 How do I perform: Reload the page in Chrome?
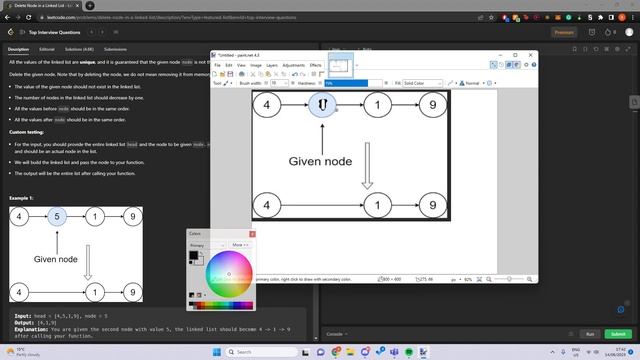(28, 18)
